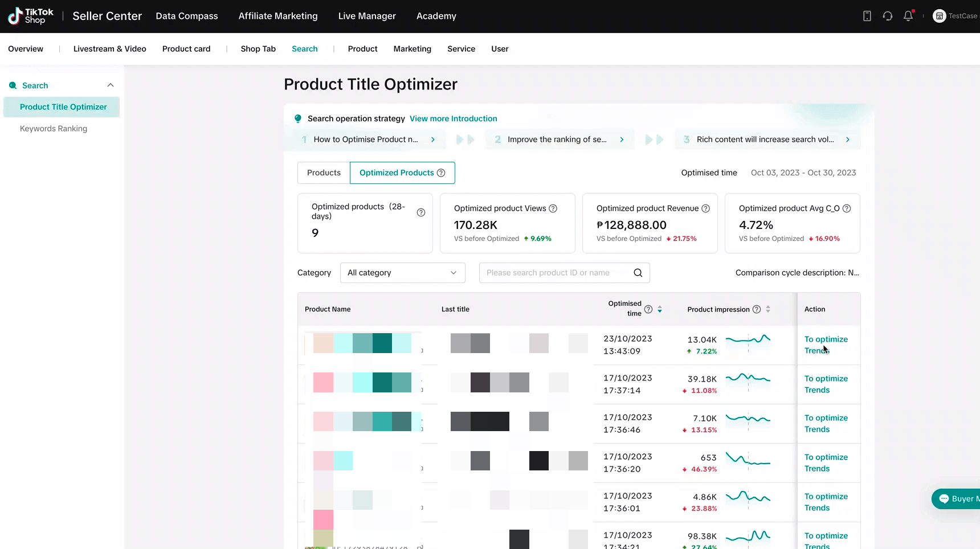Sort table by Product impression arrows
Image resolution: width=980 pixels, height=549 pixels.
tap(768, 309)
